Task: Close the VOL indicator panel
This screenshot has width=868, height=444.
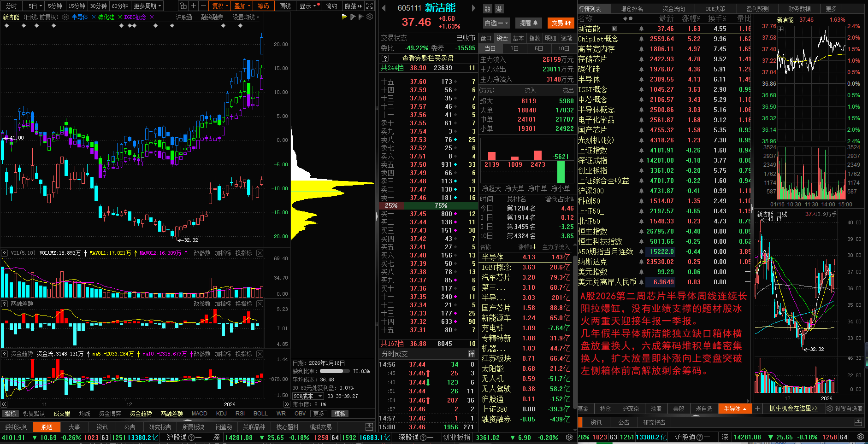Action: click(260, 253)
